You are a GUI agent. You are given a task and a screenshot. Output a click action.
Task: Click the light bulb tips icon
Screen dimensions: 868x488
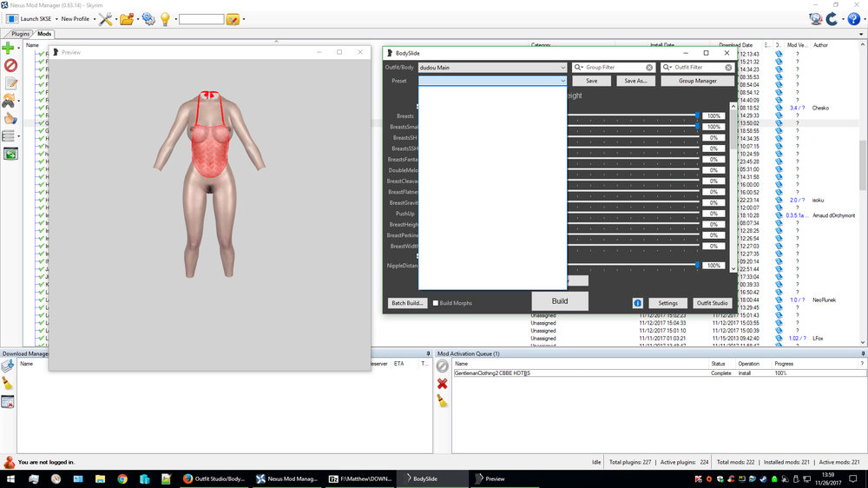coord(165,19)
